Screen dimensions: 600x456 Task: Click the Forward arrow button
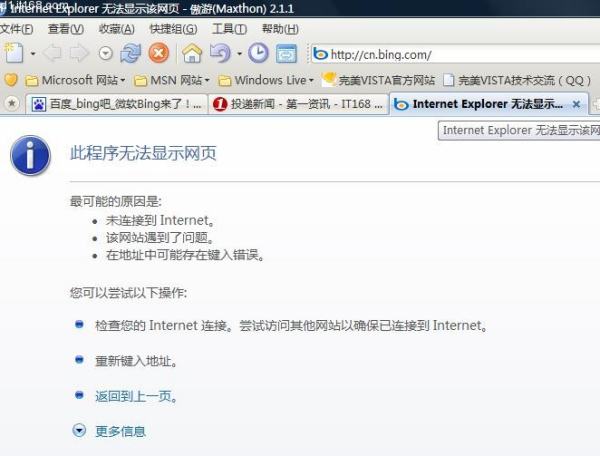click(x=79, y=53)
